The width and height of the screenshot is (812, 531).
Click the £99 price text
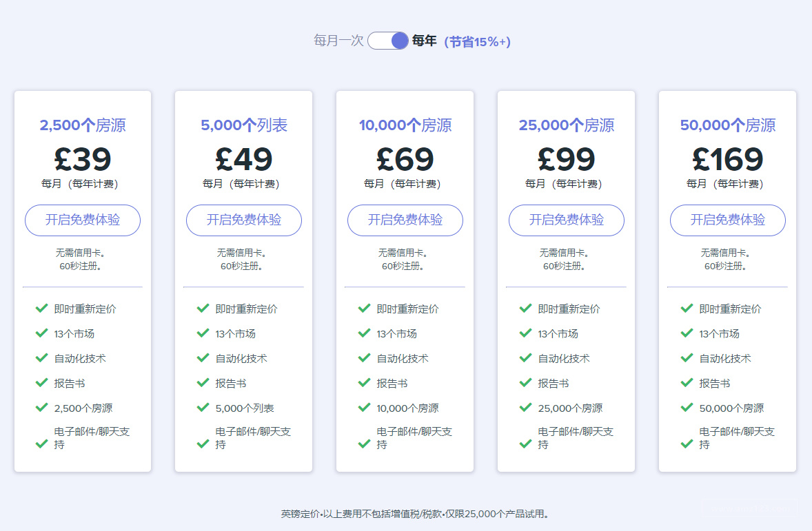[567, 160]
